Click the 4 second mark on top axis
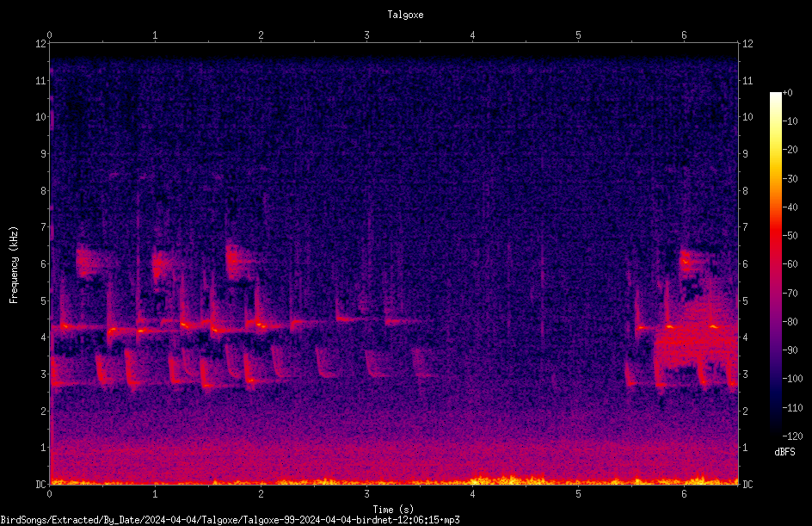This screenshot has height=526, width=812. (472, 35)
